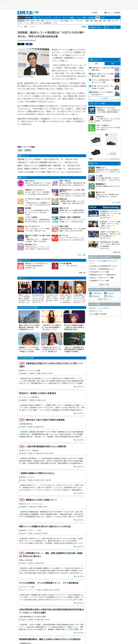Open 日刊のアカウント button
The width and height of the screenshot is (138, 644).
tap(104, 299)
